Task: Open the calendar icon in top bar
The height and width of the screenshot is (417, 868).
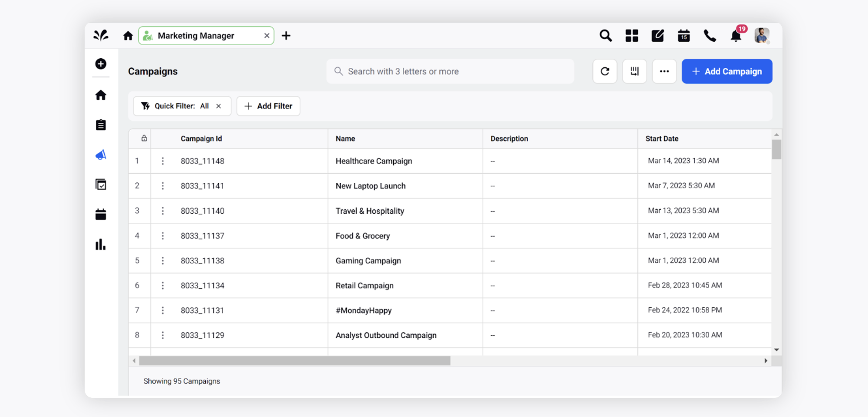Action: tap(684, 36)
